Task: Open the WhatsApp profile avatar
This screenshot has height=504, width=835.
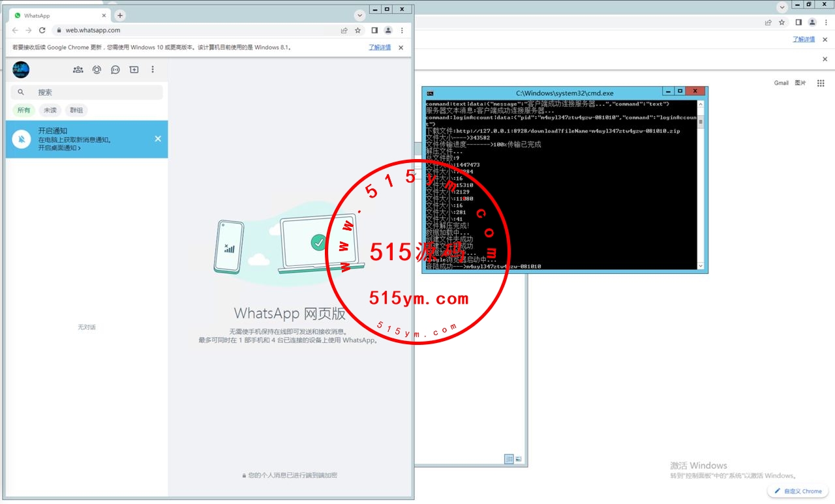Action: (21, 70)
